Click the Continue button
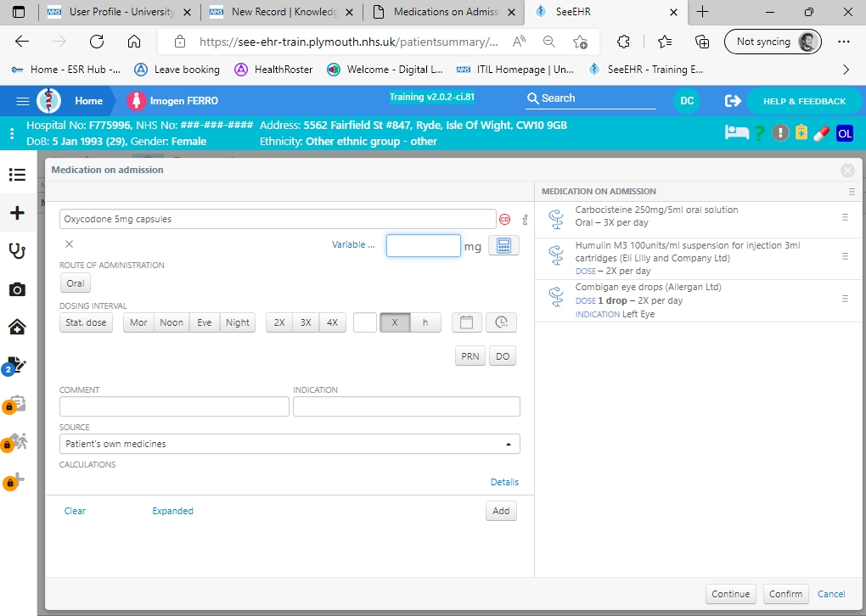866x616 pixels. point(730,594)
